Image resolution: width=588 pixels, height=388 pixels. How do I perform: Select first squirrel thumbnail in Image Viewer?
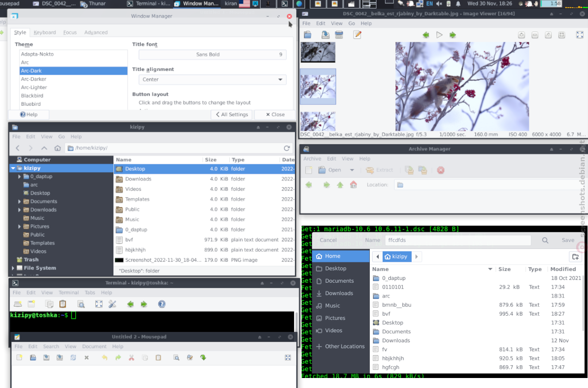[318, 52]
